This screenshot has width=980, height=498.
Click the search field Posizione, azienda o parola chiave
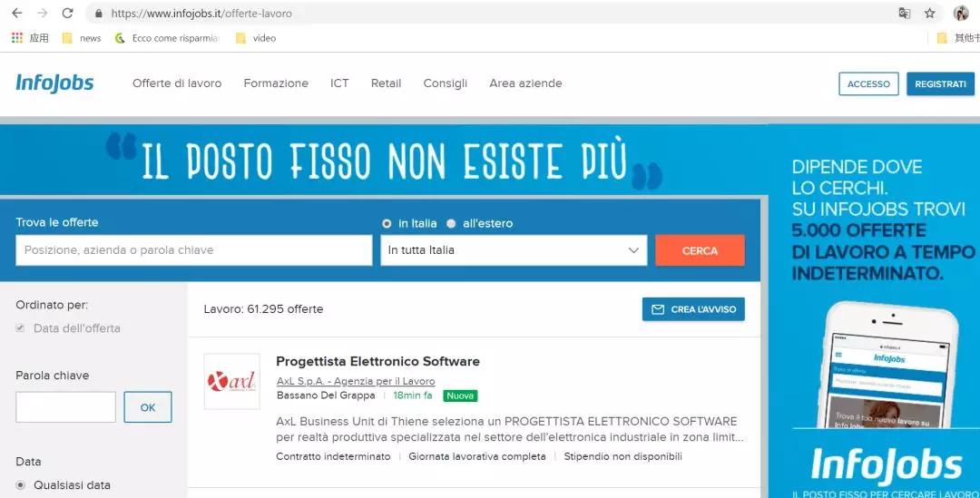[x=194, y=250]
